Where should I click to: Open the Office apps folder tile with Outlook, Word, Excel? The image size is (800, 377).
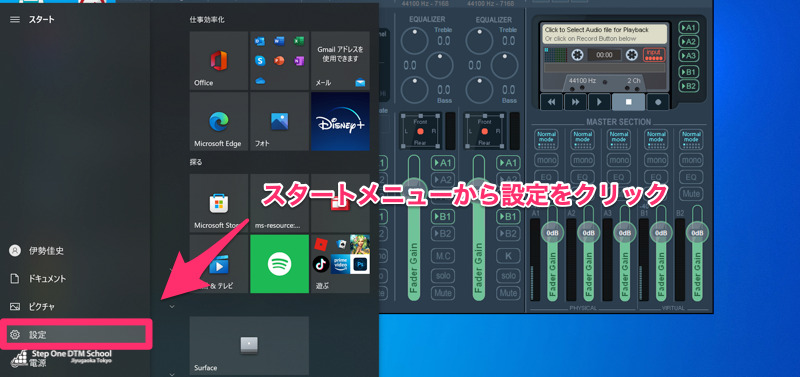tap(280, 61)
